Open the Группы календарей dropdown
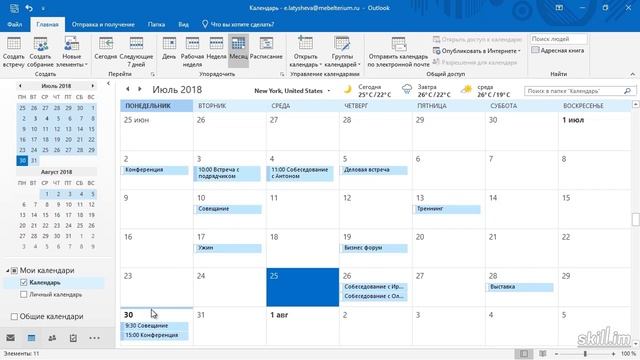The width and height of the screenshot is (640, 360). (x=342, y=52)
